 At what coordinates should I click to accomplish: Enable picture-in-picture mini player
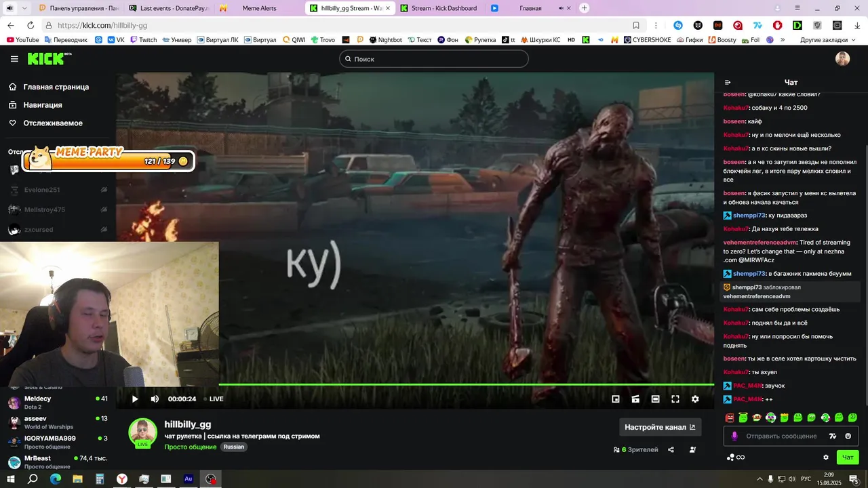point(616,399)
